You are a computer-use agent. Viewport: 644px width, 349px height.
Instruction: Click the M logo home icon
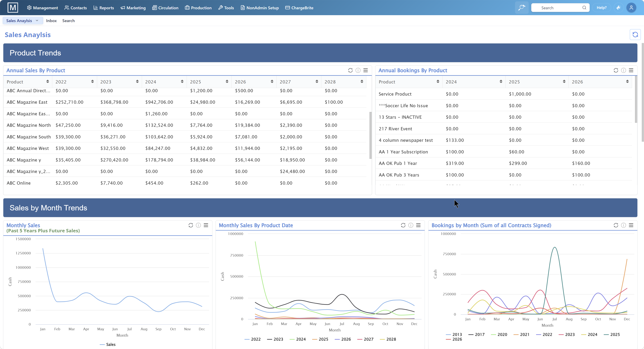click(13, 7)
